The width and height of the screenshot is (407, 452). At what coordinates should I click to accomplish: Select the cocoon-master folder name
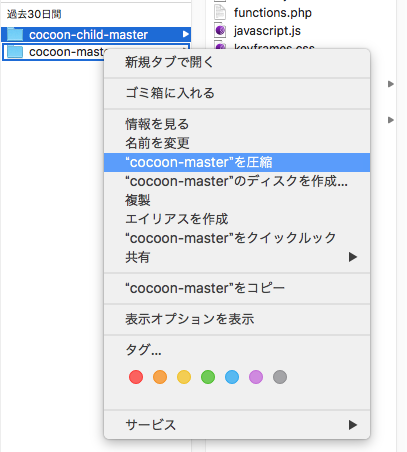click(x=68, y=52)
